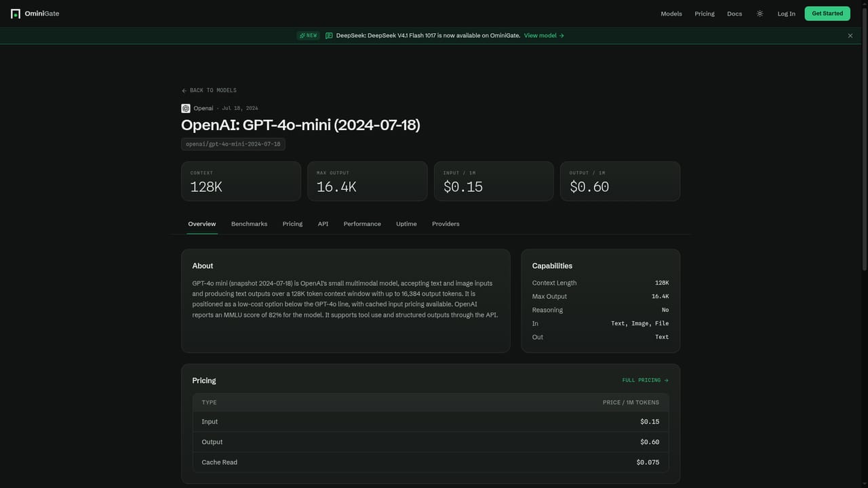Click the Capabilities heading
The image size is (868, 488).
552,266
